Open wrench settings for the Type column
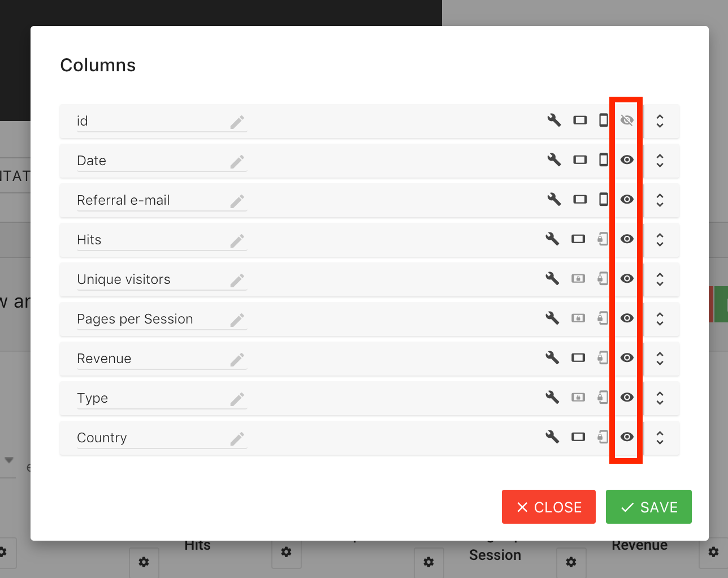 553,397
